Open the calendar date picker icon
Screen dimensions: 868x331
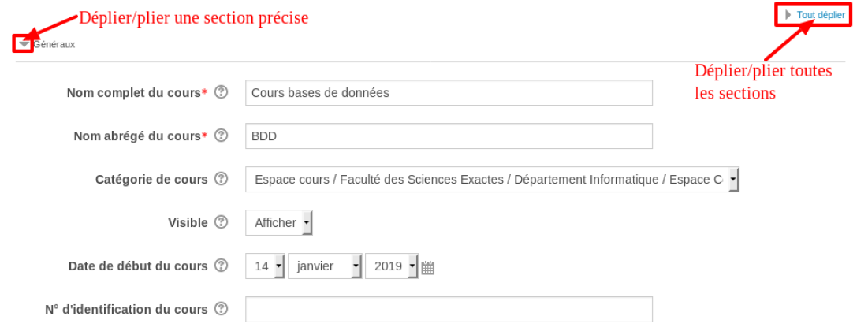coord(428,267)
